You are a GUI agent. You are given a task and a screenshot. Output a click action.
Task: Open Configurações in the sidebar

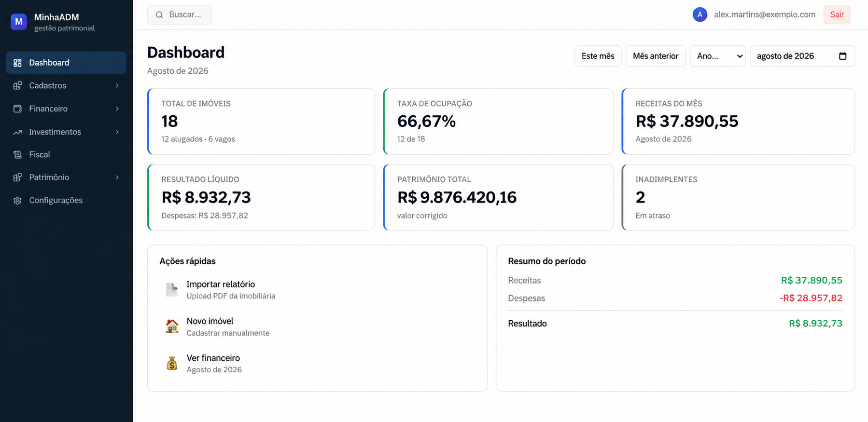pos(66,200)
